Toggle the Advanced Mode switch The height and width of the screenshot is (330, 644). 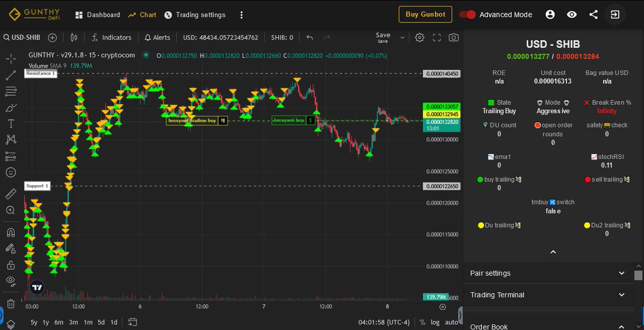pos(468,14)
